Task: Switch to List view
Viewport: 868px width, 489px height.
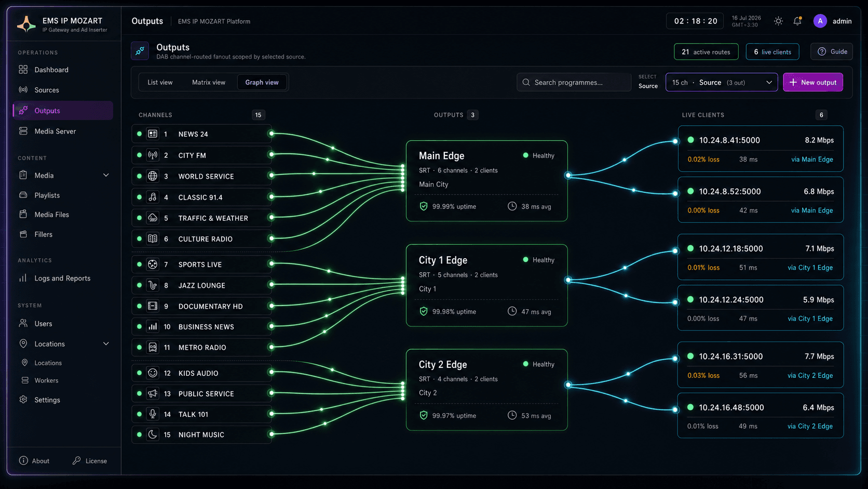Action: (x=160, y=82)
